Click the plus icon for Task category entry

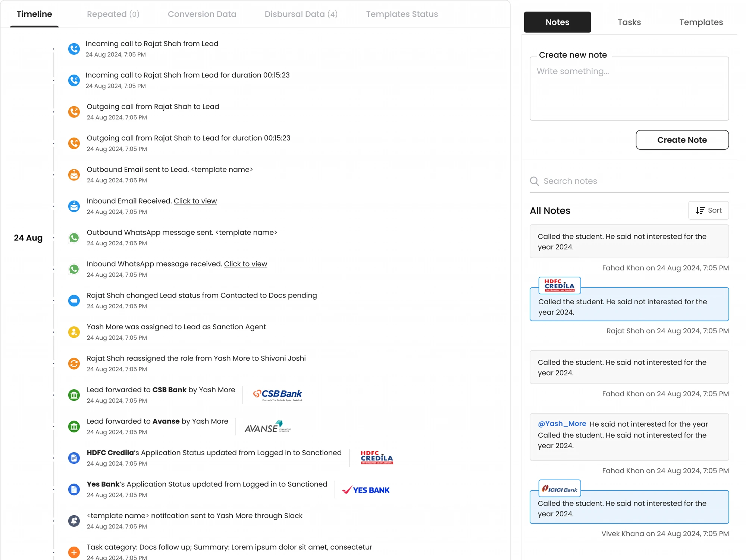pos(74,552)
